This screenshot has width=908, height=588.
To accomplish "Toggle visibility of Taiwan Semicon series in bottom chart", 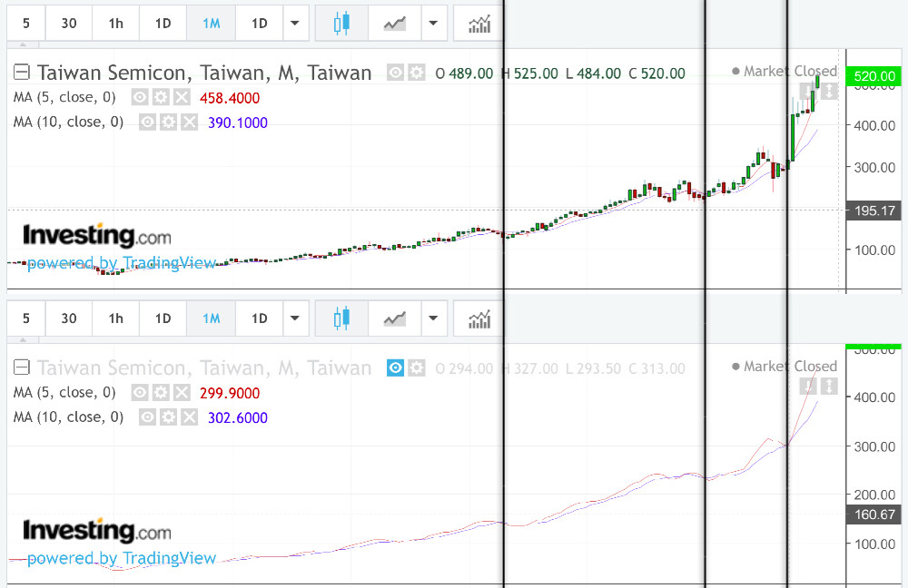I will [396, 367].
